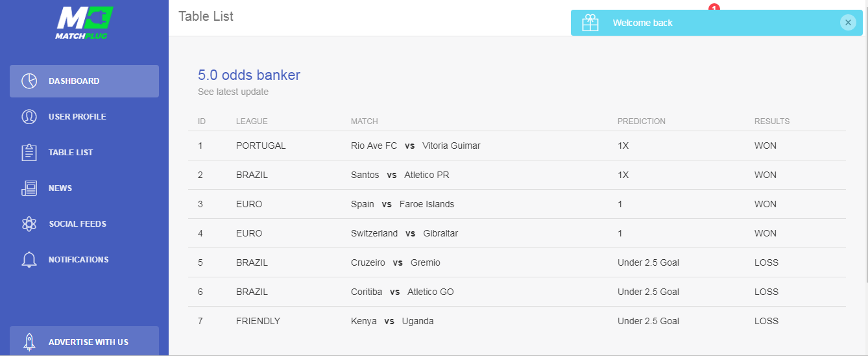Click the MatchPlug logo
This screenshot has width=868, height=356.
[x=84, y=23]
